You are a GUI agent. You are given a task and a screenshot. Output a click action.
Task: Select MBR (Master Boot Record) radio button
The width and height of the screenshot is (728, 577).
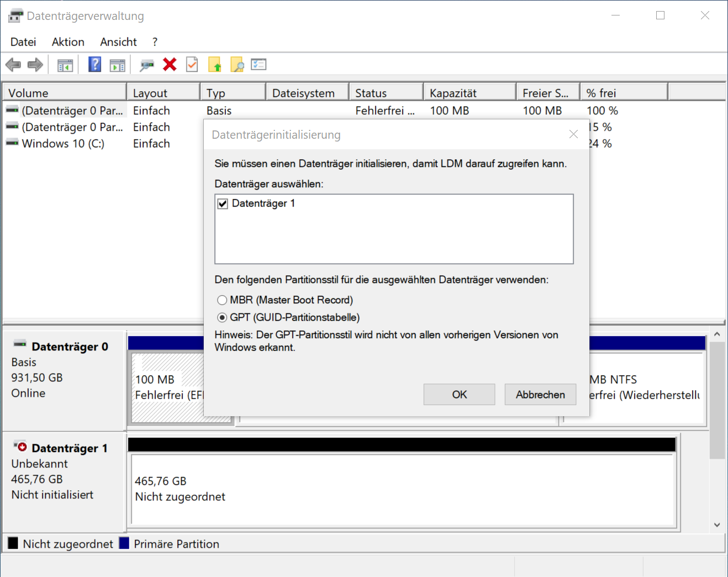[x=222, y=300]
